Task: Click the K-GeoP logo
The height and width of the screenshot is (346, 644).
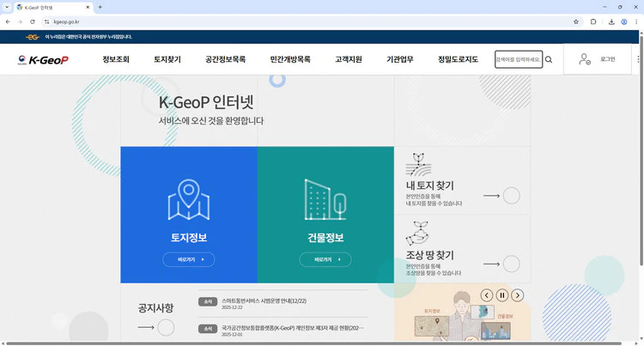Action: [x=43, y=60]
